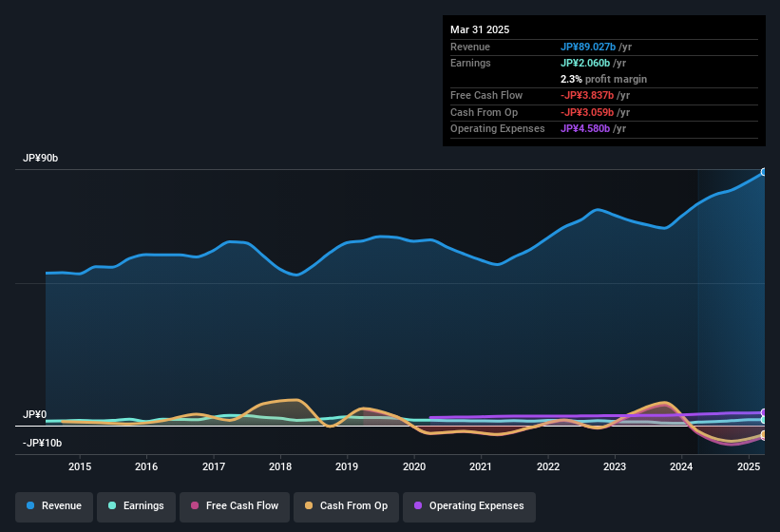The image size is (780, 532).
Task: Click the 2021 x-axis label
Action: [481, 466]
